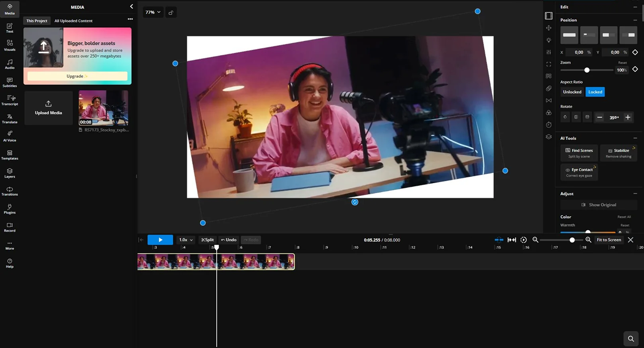Open the Transitions panel

point(10,191)
